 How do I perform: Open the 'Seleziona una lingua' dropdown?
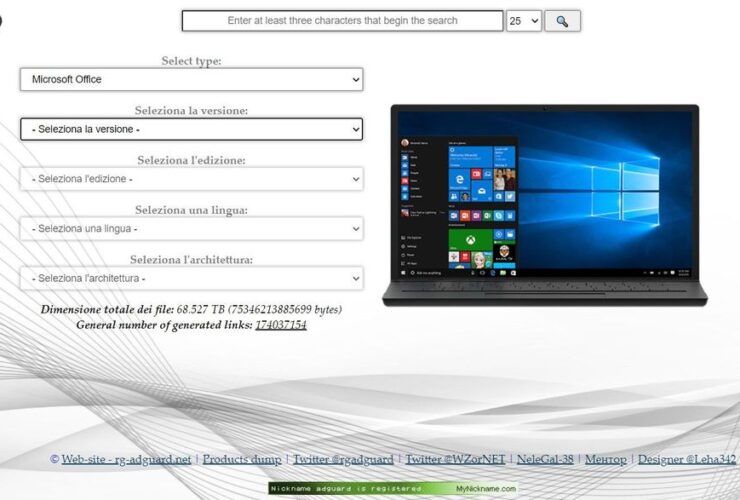(191, 229)
